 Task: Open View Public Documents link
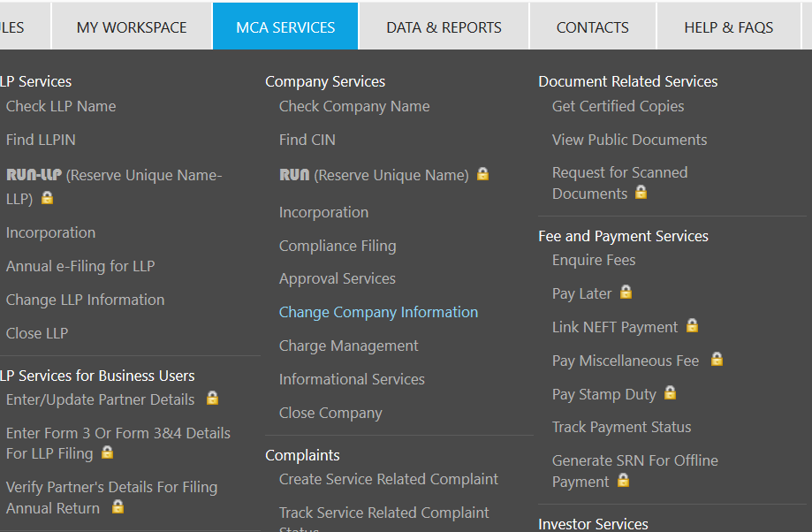629,140
